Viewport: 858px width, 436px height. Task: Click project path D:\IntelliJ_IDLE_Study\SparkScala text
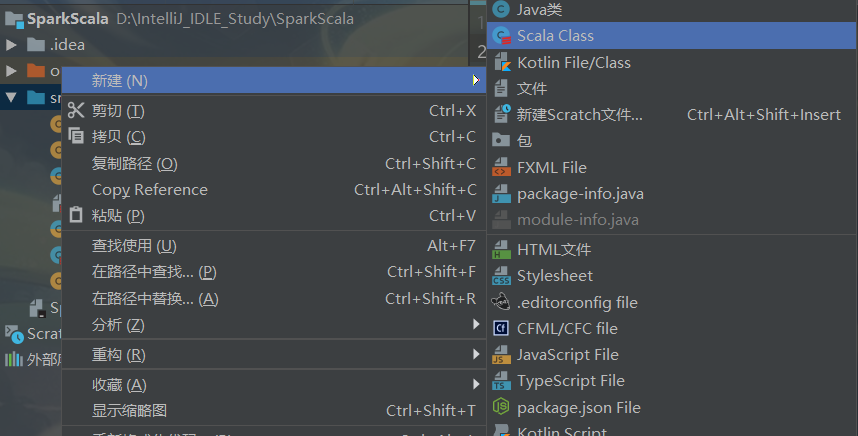235,19
